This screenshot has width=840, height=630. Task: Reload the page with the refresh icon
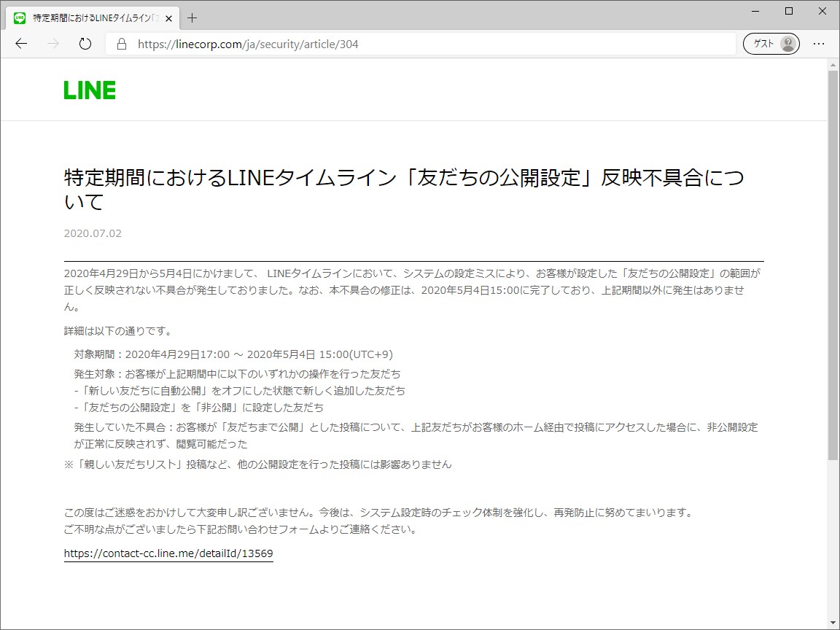[x=85, y=44]
